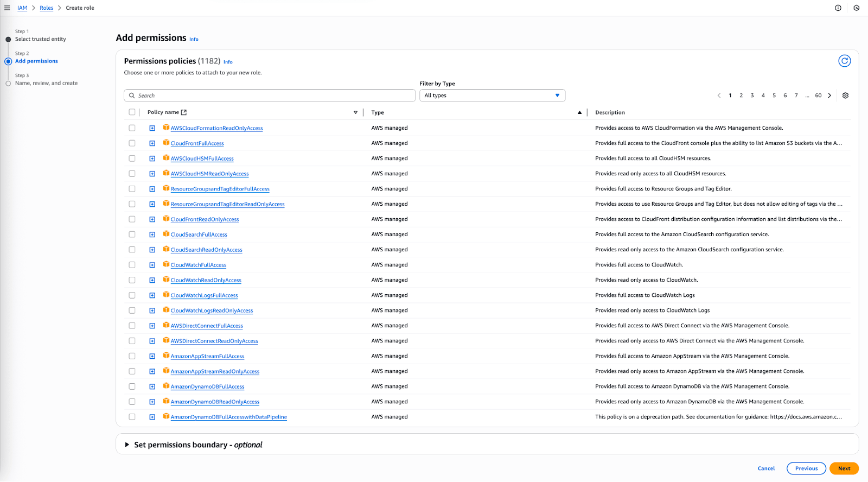This screenshot has width=868, height=482.
Task: Go to next page arrow in pagination
Action: [829, 96]
